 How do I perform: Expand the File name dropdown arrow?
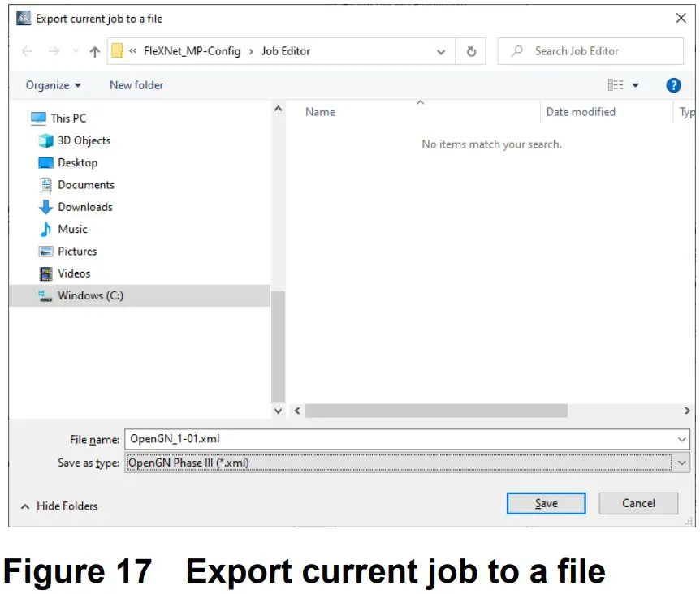pos(681,439)
